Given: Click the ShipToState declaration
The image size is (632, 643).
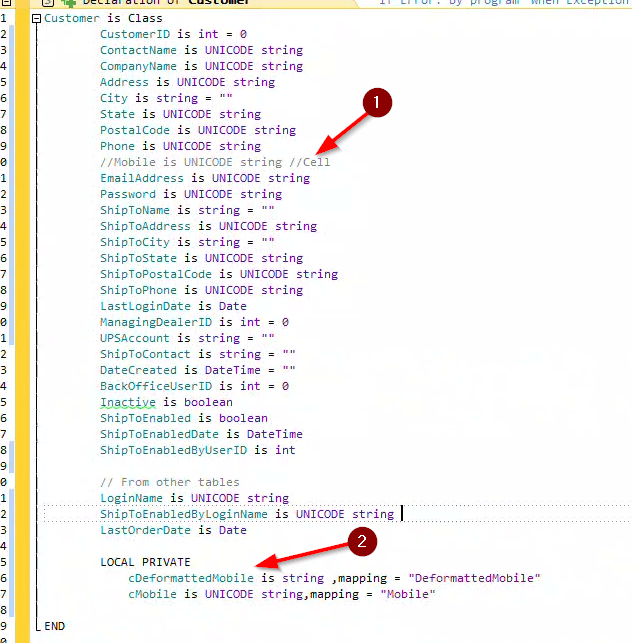Looking at the screenshot, I should (x=201, y=258).
